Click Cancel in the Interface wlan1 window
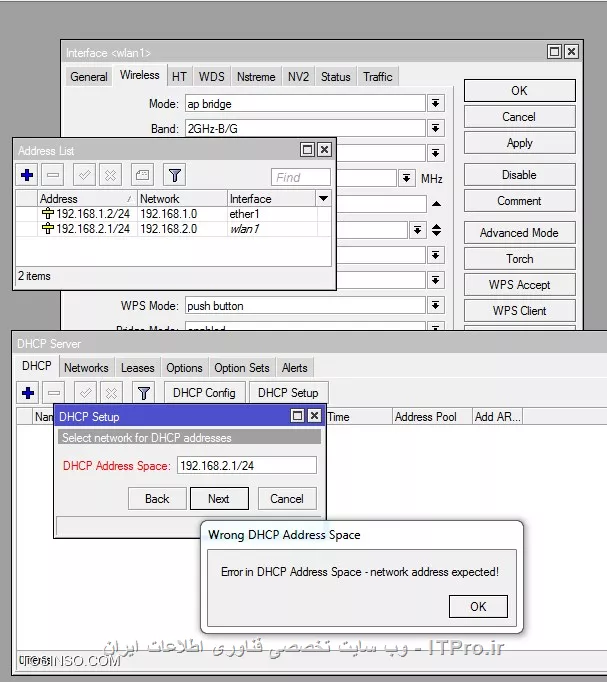 [520, 117]
